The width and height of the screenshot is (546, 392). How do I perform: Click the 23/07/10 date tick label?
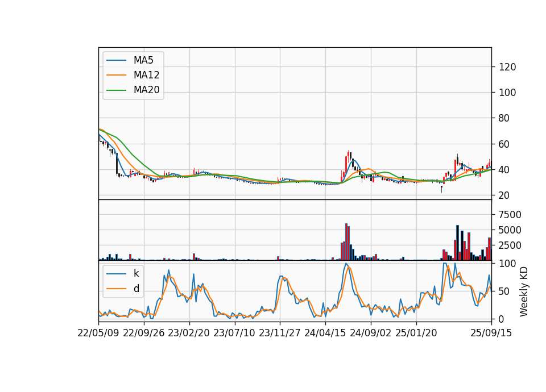[234, 333]
